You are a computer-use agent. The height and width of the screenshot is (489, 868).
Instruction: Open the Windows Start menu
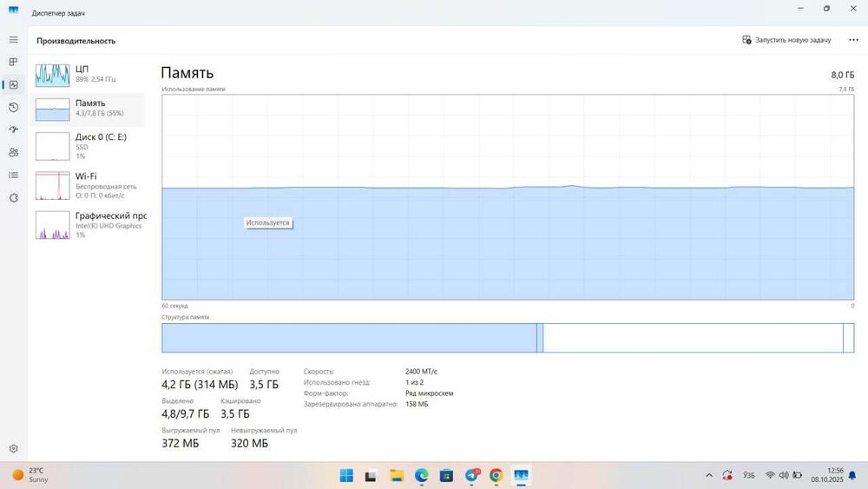click(346, 476)
